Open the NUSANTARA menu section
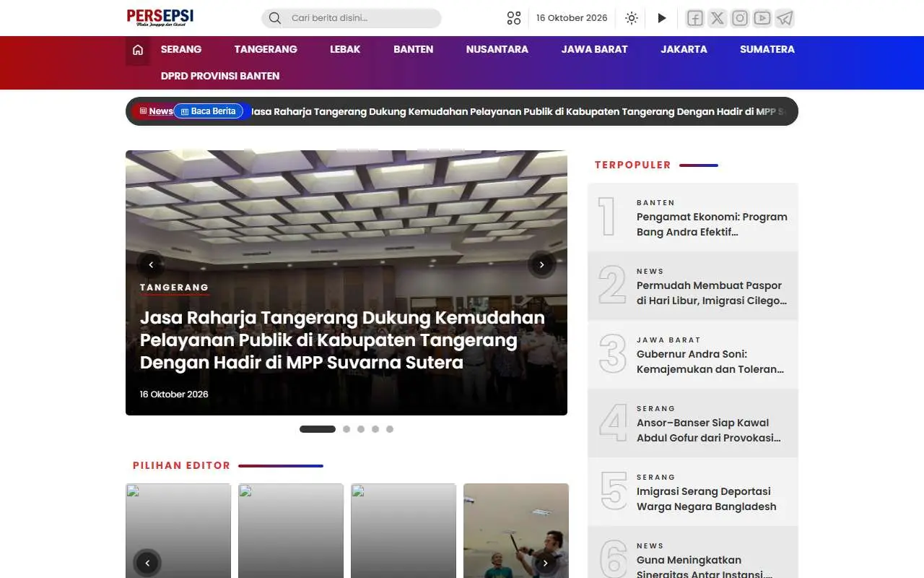 (497, 49)
